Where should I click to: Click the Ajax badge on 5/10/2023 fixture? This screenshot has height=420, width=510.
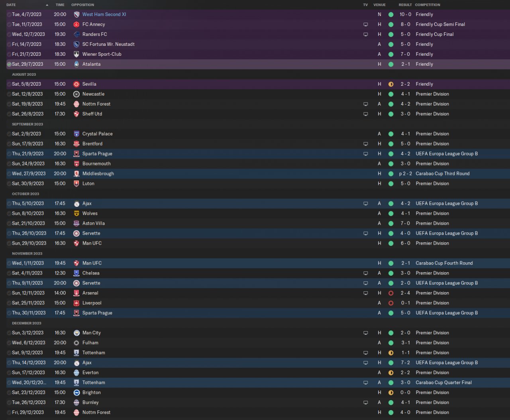tap(76, 204)
